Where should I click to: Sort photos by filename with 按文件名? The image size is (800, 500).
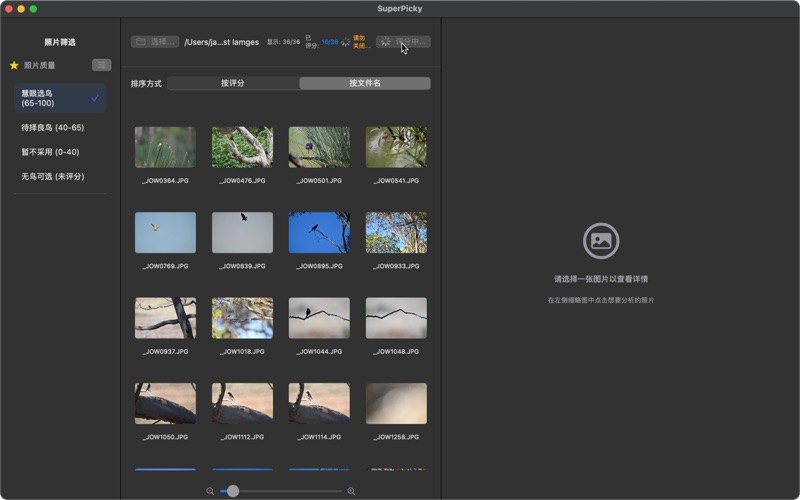tap(365, 83)
